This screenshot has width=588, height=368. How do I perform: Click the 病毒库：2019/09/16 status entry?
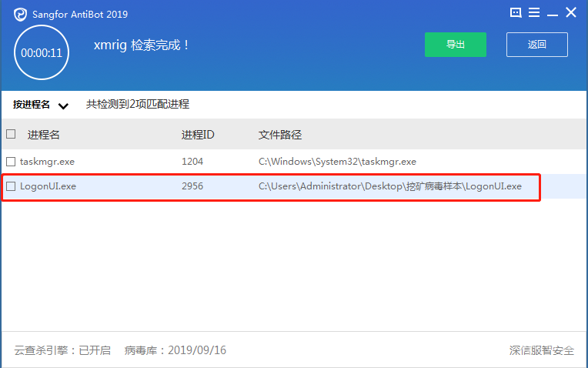pyautogui.click(x=175, y=350)
